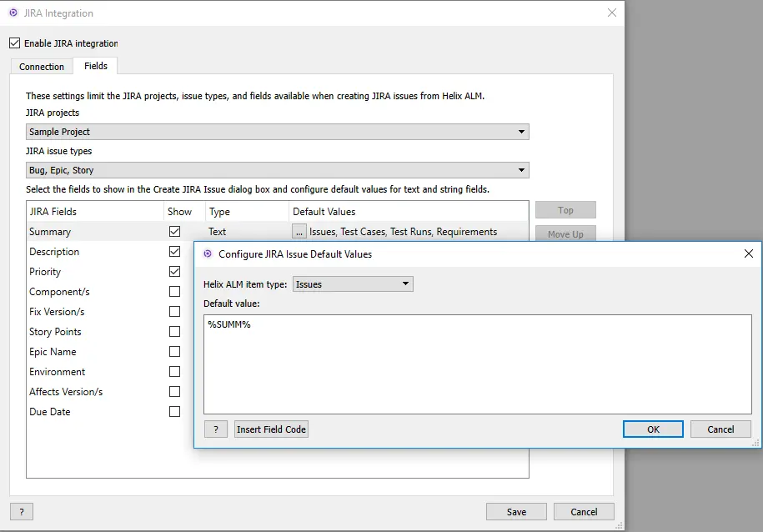Viewport: 763px width, 532px height.
Task: Click the JIRA Integration window app icon
Action: pos(13,13)
